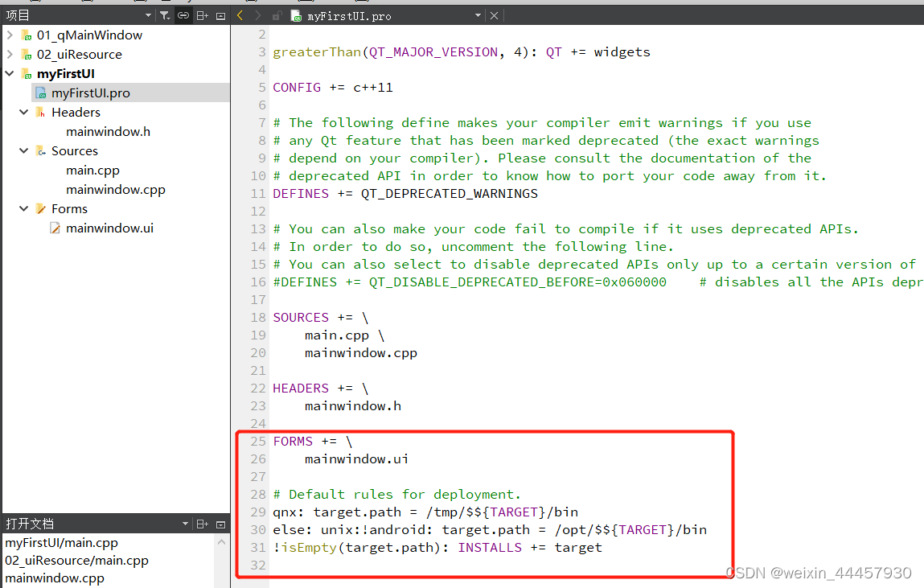
Task: Split the Projects panel with split icon
Action: pos(203,15)
